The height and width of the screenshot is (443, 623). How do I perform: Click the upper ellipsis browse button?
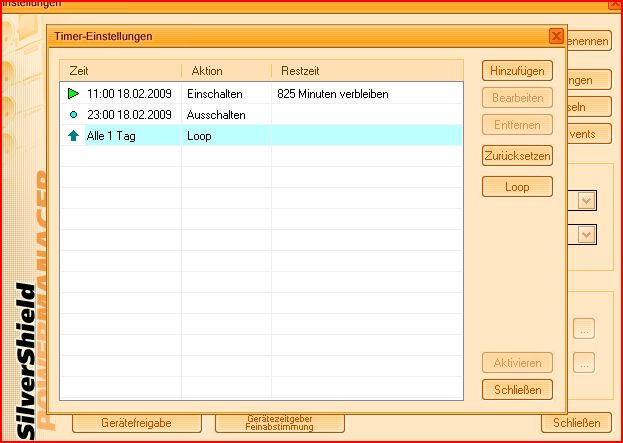coord(586,327)
